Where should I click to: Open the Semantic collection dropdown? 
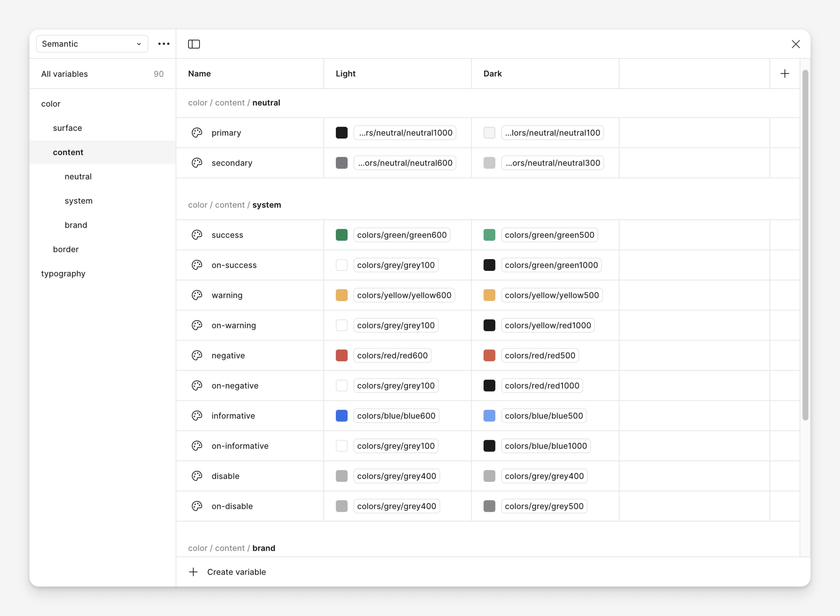[92, 44]
